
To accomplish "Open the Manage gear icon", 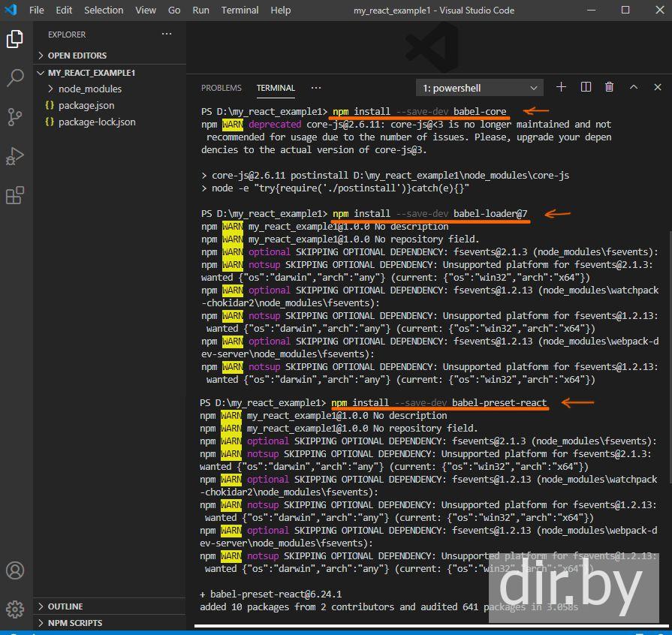I will [15, 609].
